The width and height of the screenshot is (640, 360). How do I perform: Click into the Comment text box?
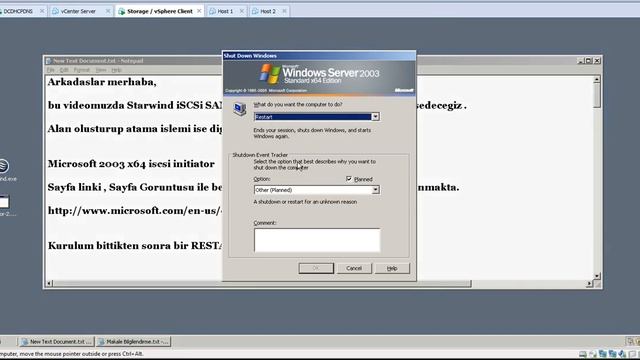317,240
